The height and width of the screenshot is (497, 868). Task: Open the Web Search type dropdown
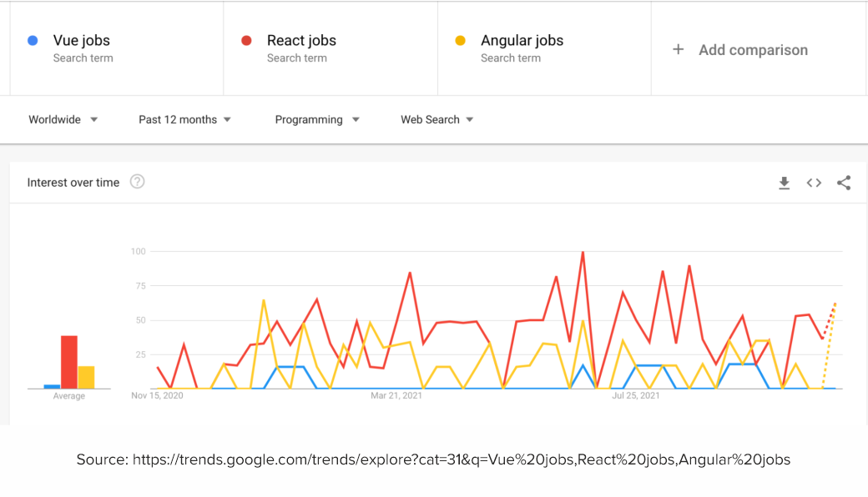[437, 119]
